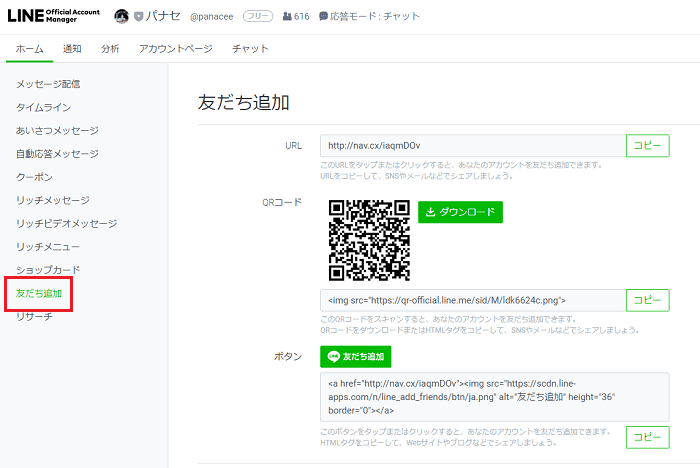
Task: Switch to the 通知 tab
Action: tap(72, 49)
